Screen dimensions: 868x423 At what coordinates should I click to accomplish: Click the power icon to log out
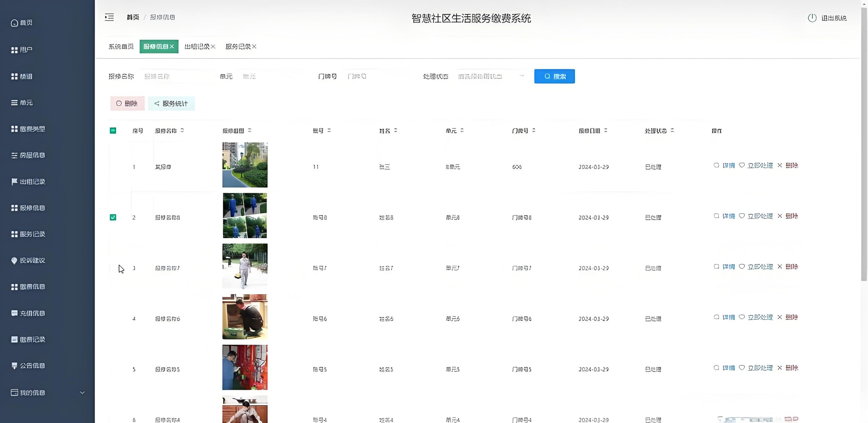click(812, 18)
